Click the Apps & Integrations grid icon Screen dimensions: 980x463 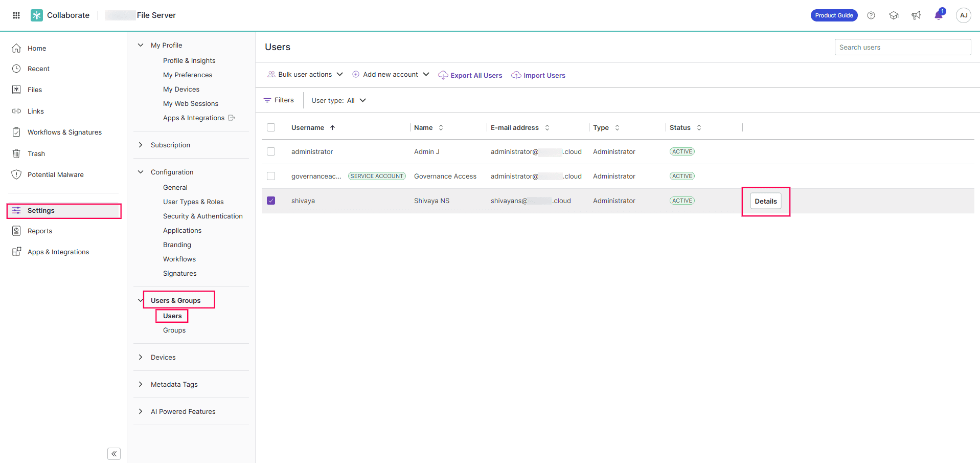coord(16,252)
